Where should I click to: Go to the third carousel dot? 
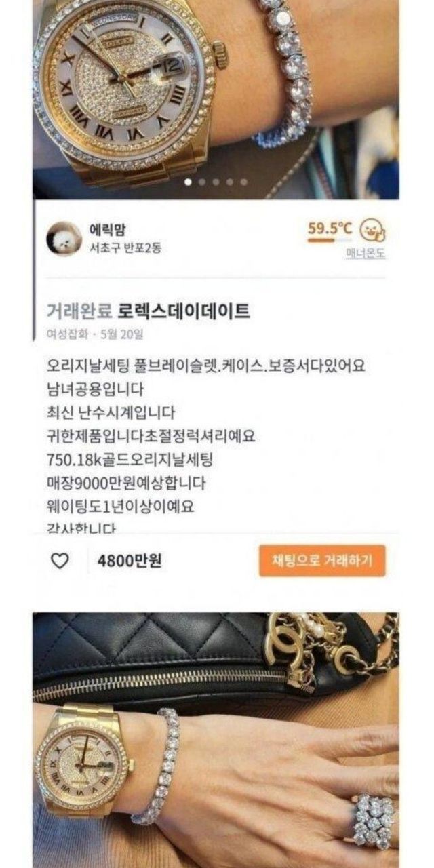216,182
